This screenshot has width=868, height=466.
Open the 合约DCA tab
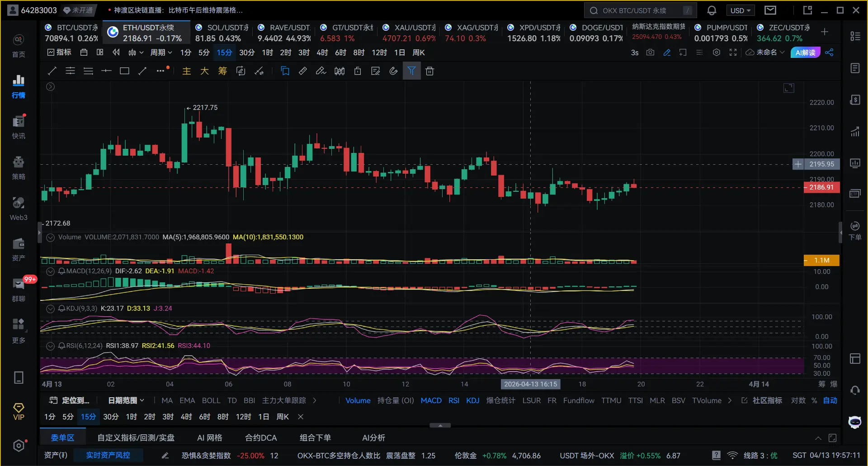pyautogui.click(x=261, y=437)
